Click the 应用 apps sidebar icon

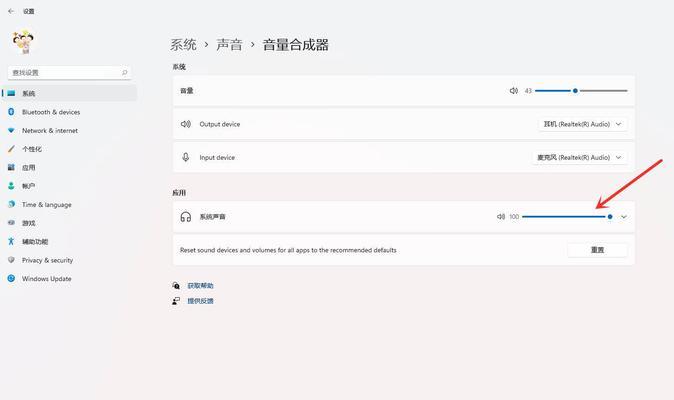(11, 167)
